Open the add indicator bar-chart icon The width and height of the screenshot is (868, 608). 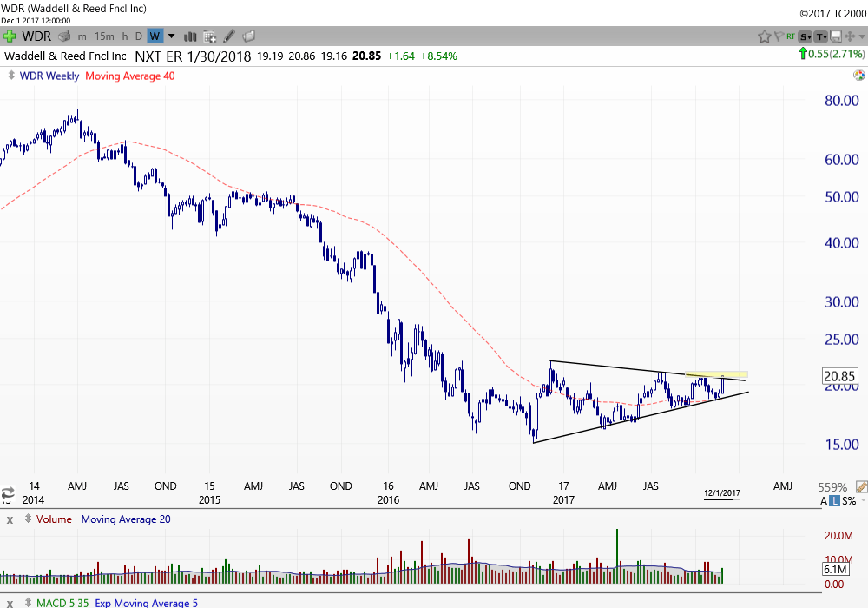(190, 36)
